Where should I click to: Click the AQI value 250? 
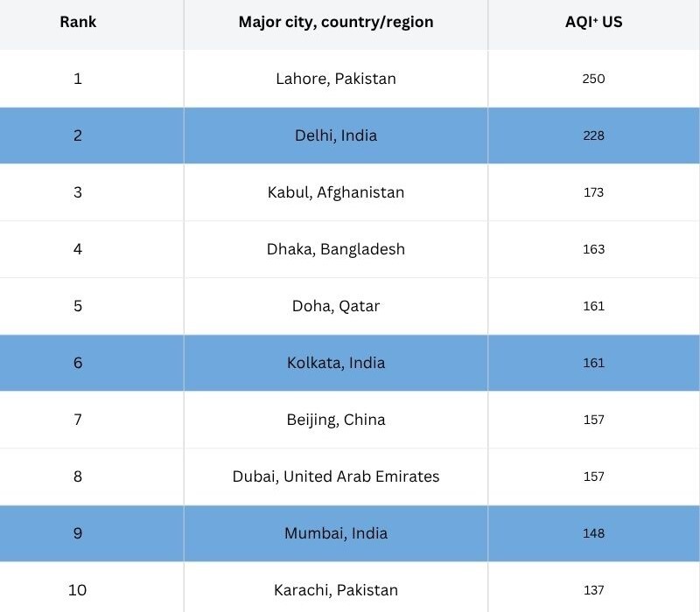pos(593,79)
